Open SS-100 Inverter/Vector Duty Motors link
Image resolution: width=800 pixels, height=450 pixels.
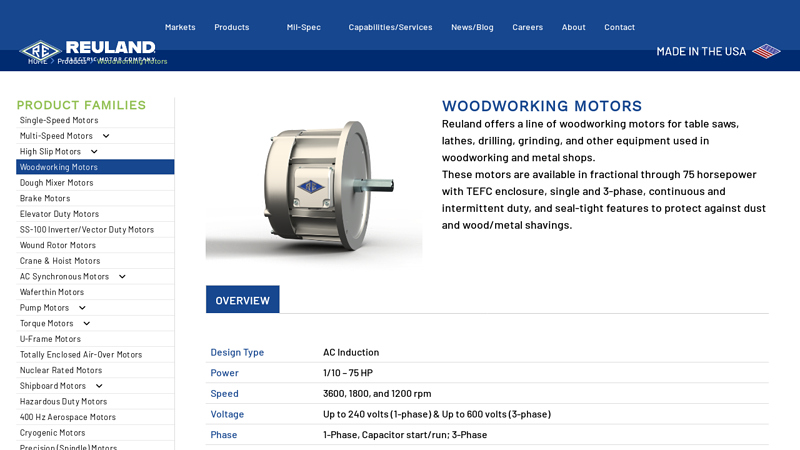point(87,230)
